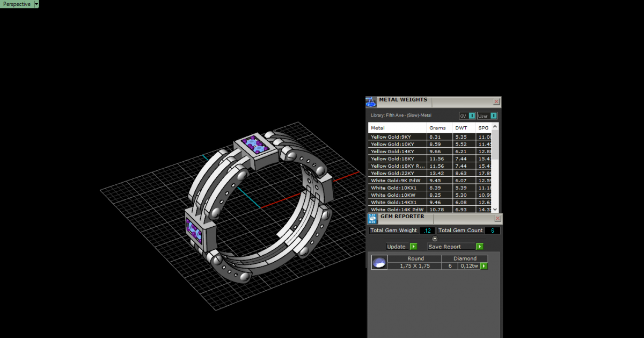Select the Perspective viewport label
Viewport: 644px width, 338px height.
[x=17, y=4]
